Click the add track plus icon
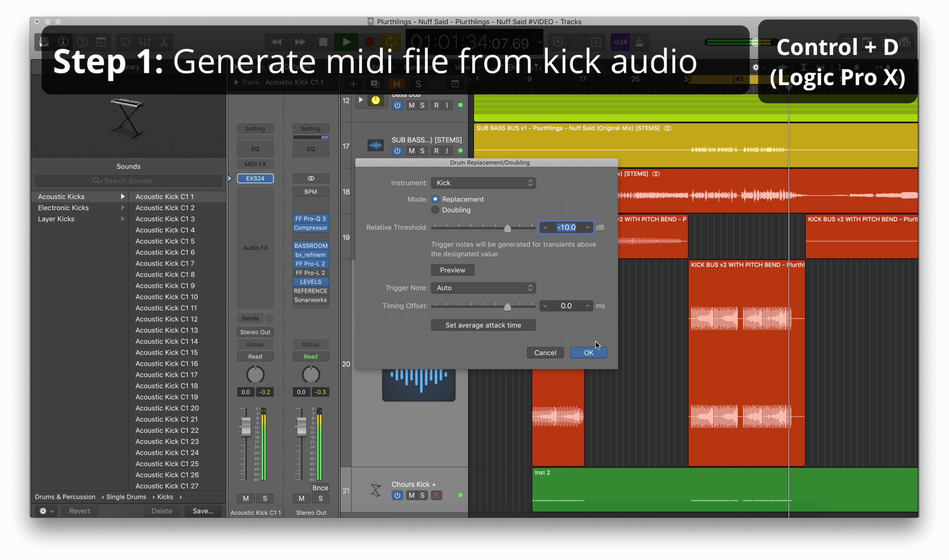949x560 pixels. coord(353,84)
